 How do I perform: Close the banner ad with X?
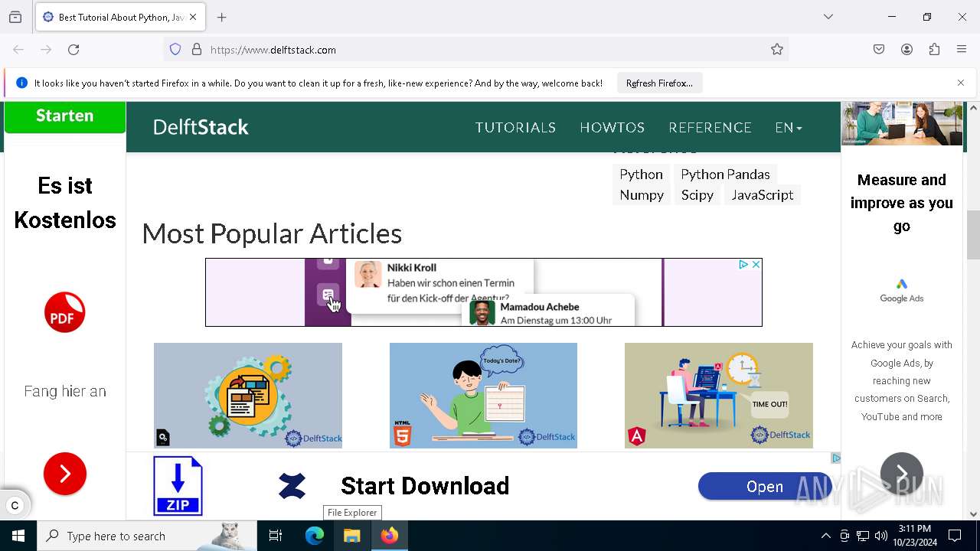click(756, 264)
